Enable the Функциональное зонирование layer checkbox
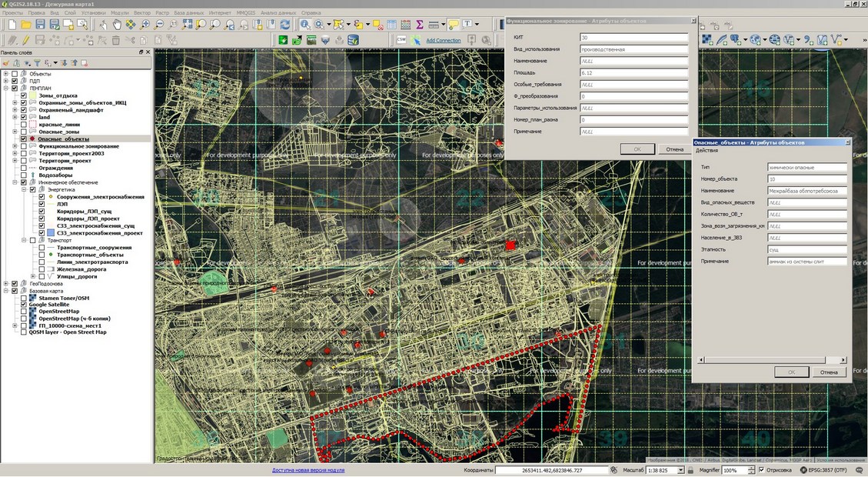Screen dimensions: 868x477 pyautogui.click(x=23, y=146)
